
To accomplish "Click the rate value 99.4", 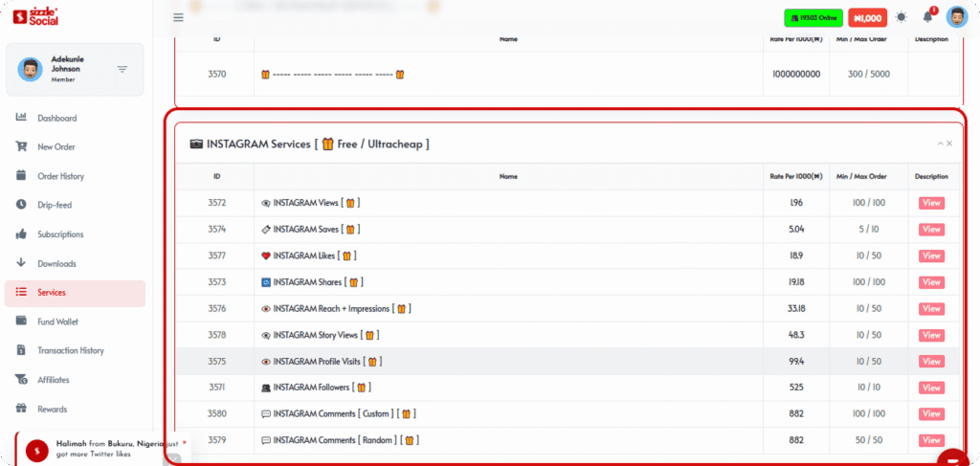I will click(796, 361).
